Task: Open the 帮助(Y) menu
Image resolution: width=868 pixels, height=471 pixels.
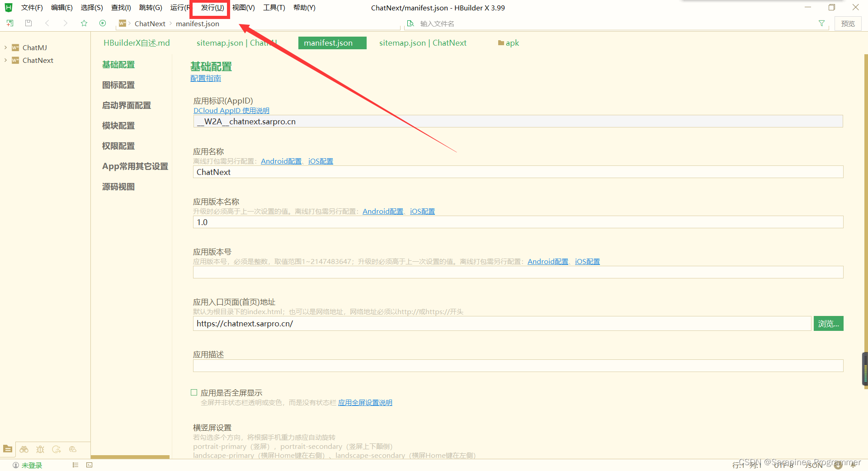Action: point(304,8)
